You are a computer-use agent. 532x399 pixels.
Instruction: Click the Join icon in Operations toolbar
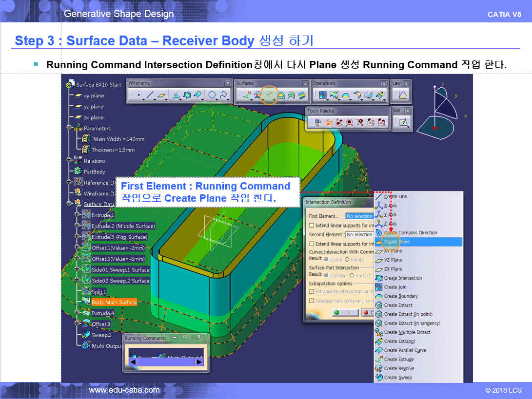click(x=322, y=96)
